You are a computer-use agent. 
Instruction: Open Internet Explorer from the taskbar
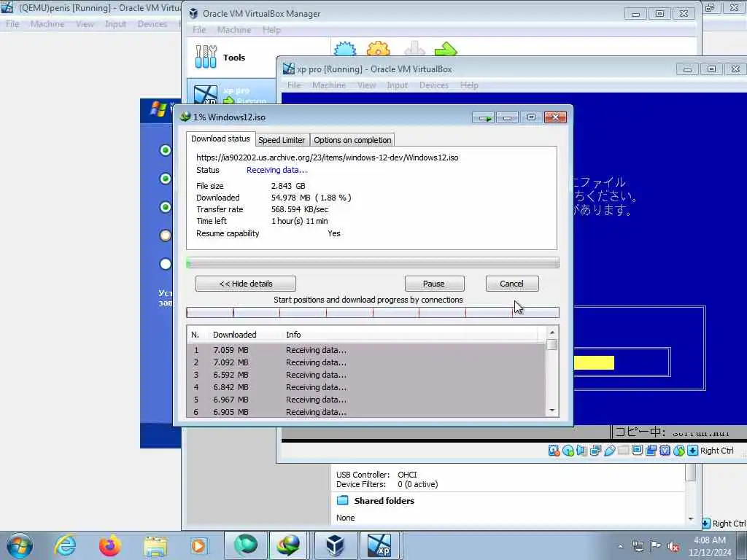[x=65, y=545]
